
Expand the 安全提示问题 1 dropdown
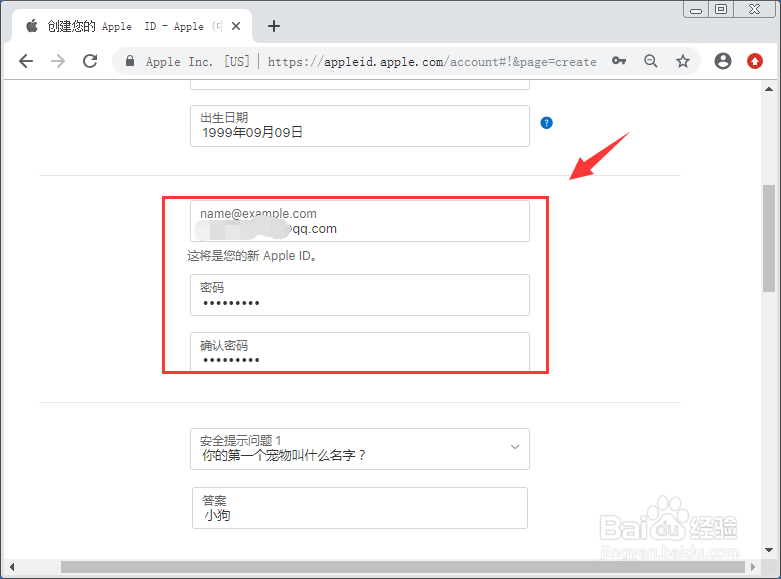click(x=360, y=449)
